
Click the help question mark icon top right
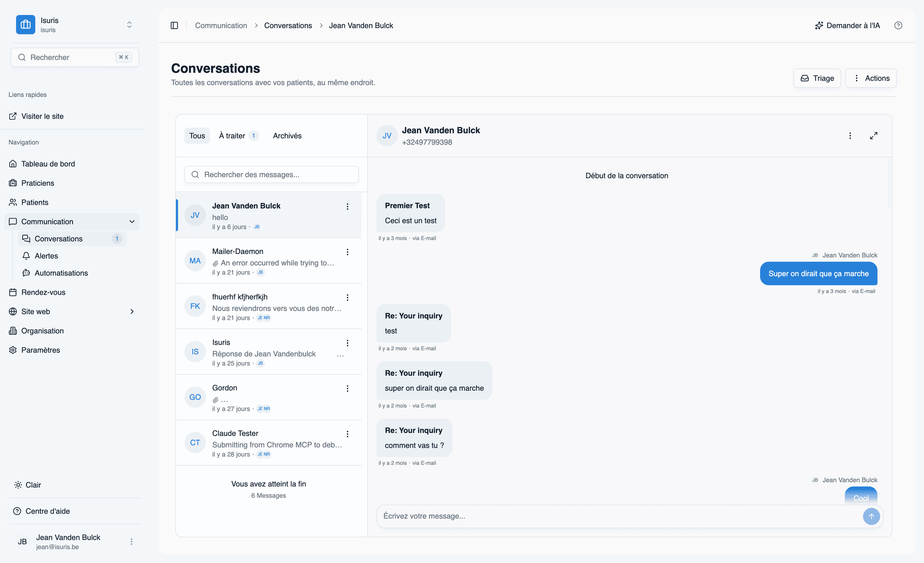point(898,25)
